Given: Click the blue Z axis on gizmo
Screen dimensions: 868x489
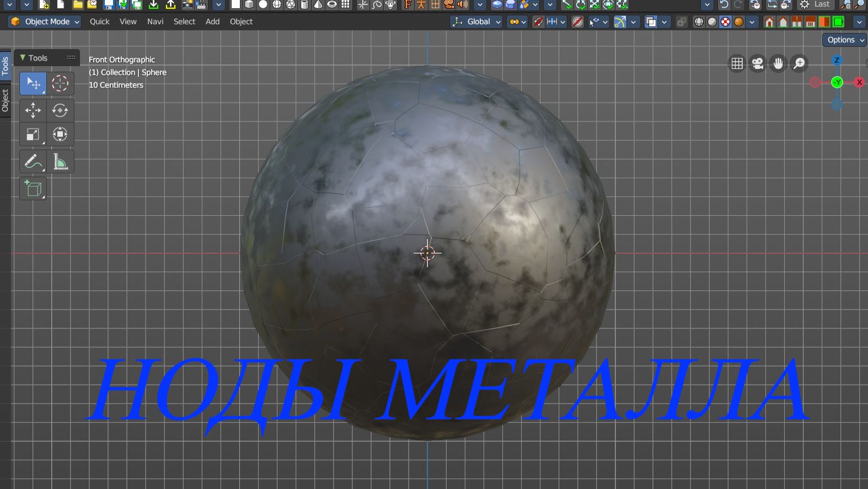Looking at the screenshot, I should 837,60.
